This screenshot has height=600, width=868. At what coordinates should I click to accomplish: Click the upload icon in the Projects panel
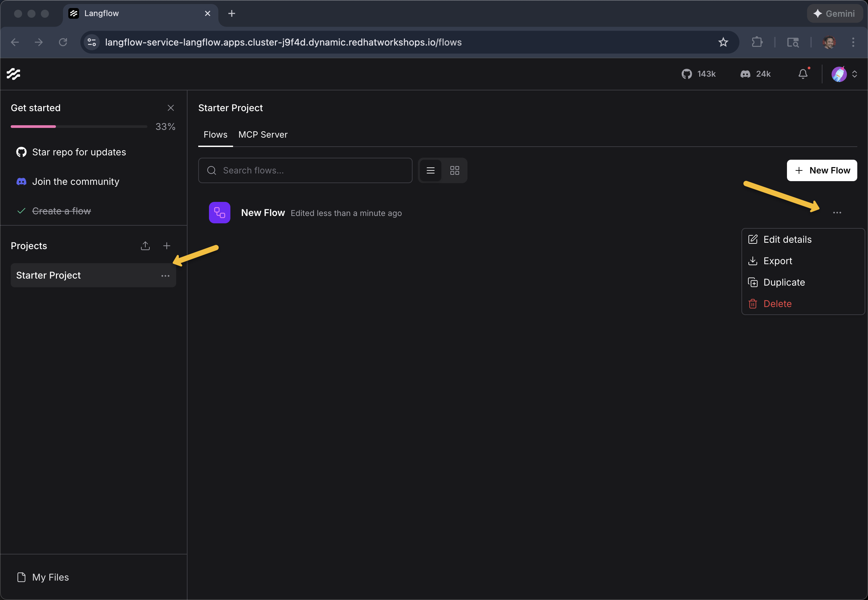[145, 245]
